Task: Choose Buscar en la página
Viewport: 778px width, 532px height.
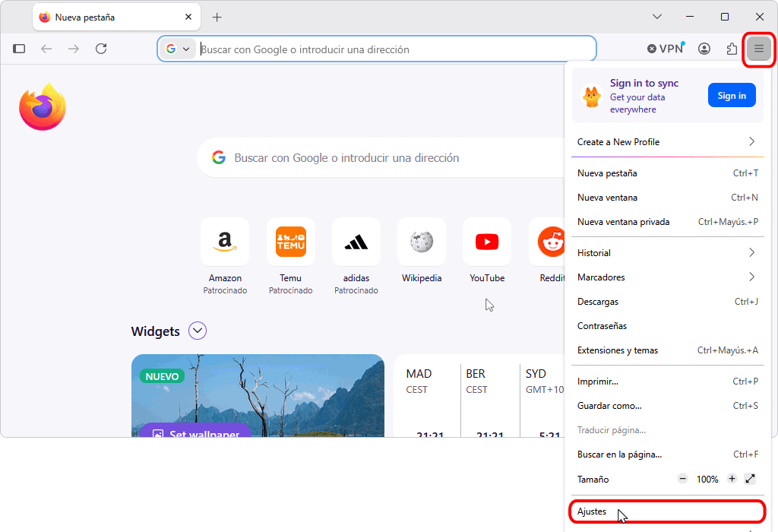Action: pyautogui.click(x=667, y=454)
